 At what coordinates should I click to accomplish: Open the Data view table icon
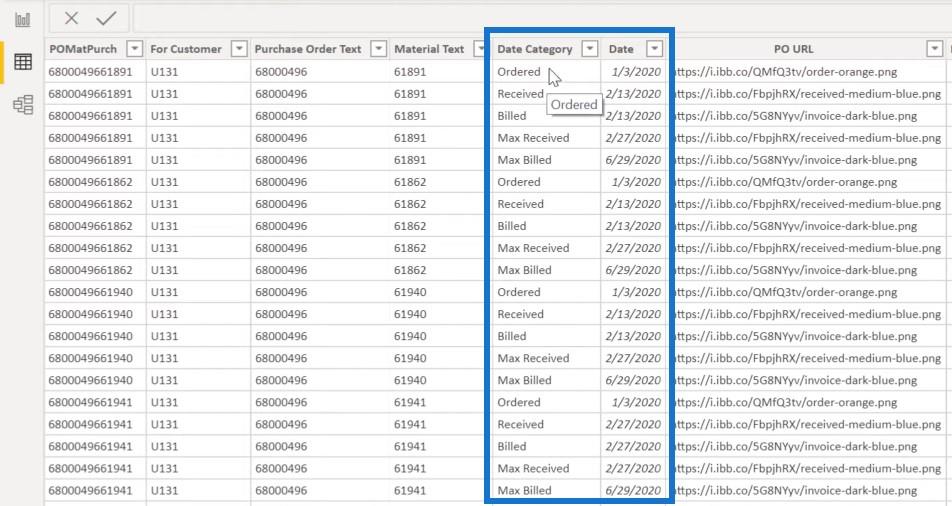(22, 63)
